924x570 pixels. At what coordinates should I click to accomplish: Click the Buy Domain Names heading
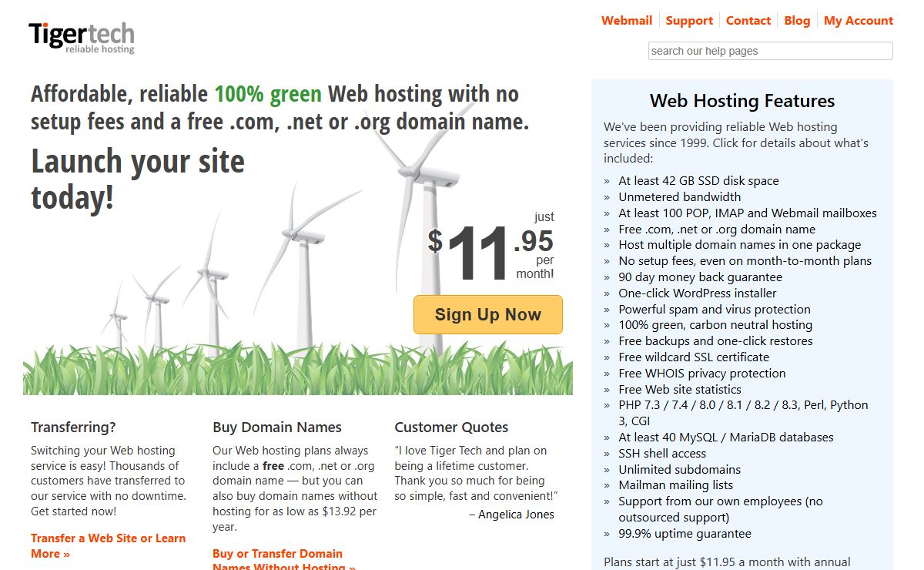coord(277,427)
